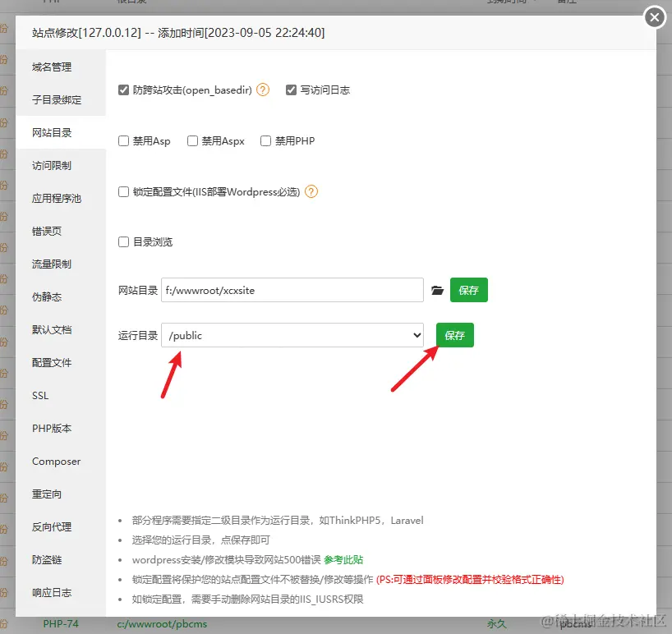Open the SSL settings tab
Viewport: 672px width, 634px height.
[x=39, y=395]
